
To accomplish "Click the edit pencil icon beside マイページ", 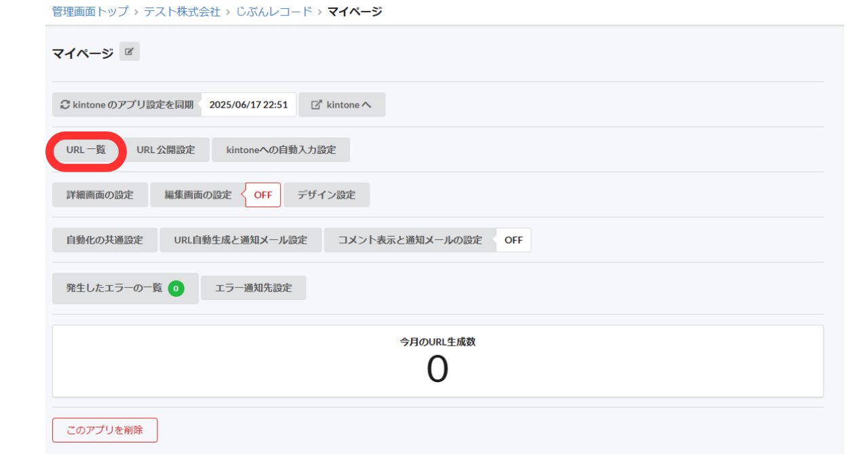I will pyautogui.click(x=130, y=51).
